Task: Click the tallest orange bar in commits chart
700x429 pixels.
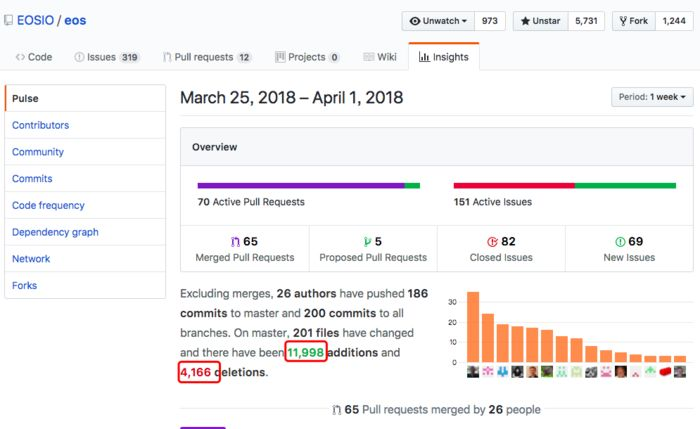Action: [x=473, y=327]
